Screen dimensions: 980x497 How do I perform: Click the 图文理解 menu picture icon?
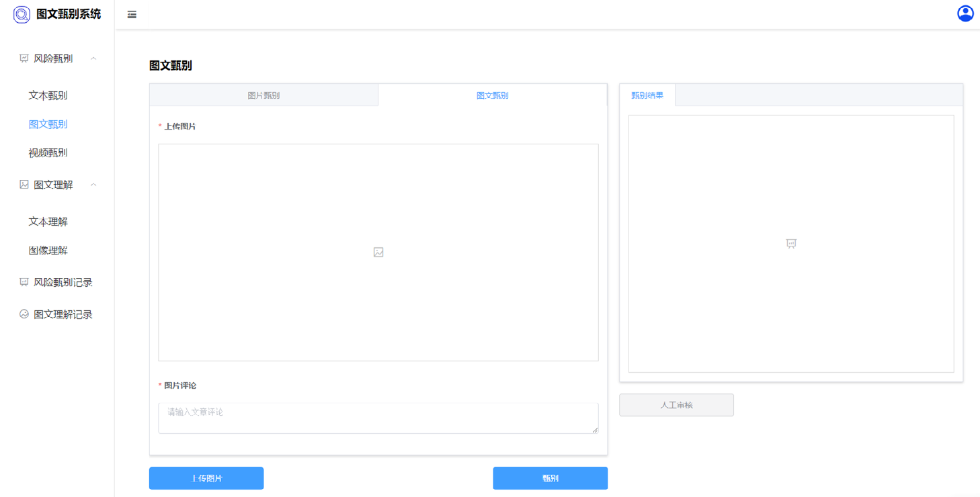24,185
